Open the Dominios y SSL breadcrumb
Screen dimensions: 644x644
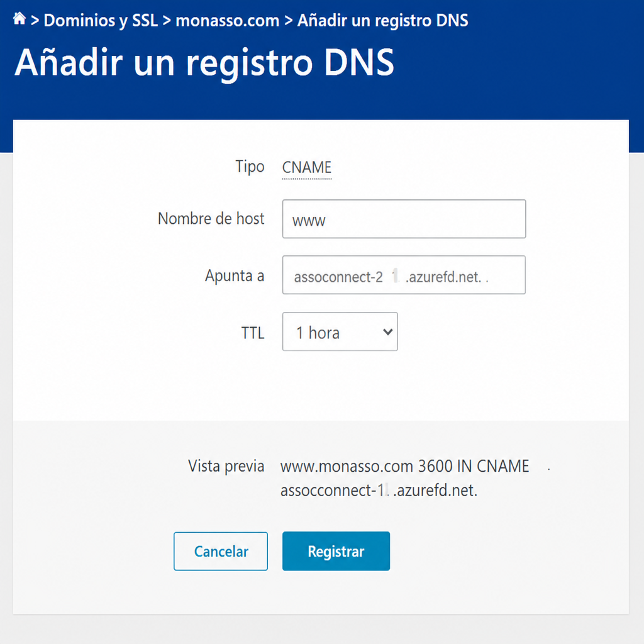click(x=101, y=21)
